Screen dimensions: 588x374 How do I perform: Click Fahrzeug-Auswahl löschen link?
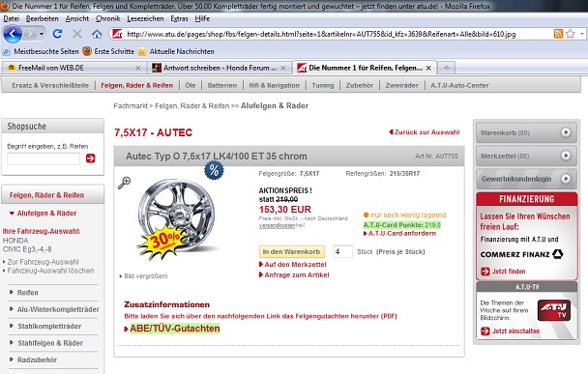point(50,271)
